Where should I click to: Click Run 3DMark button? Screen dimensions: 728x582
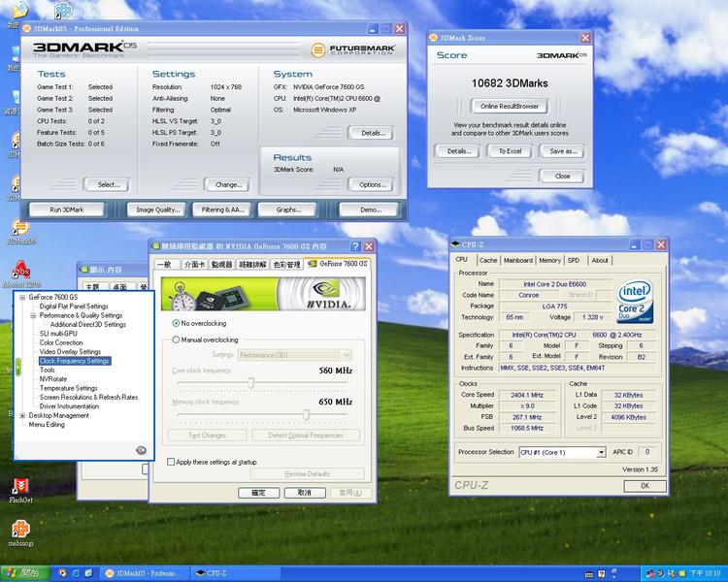coord(67,210)
